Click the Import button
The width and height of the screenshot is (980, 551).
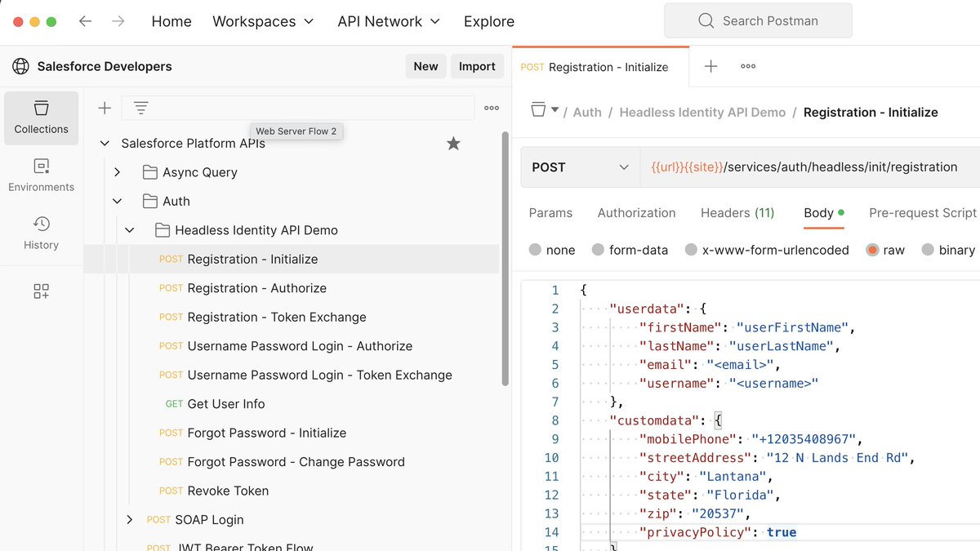click(477, 66)
